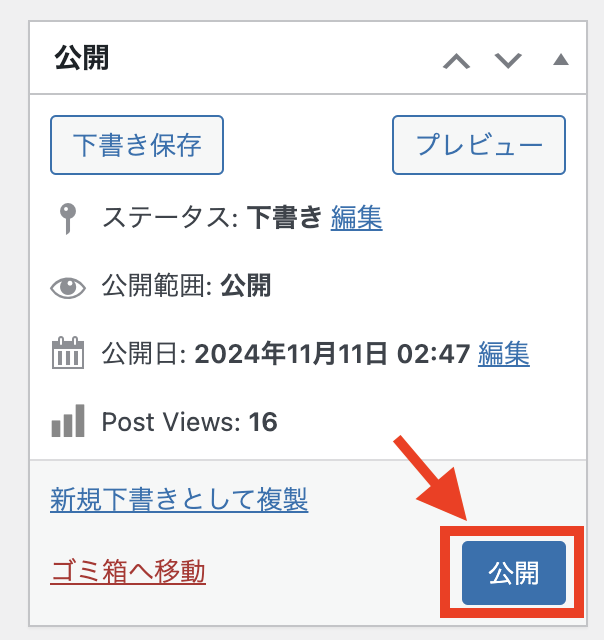
Task: Click the red arrow pointing at 公開
Action: pos(432,478)
